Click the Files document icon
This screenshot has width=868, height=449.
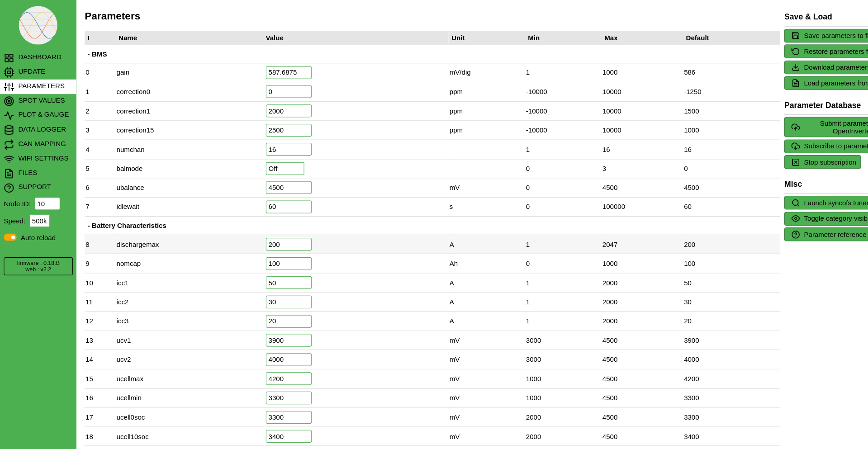(9, 174)
